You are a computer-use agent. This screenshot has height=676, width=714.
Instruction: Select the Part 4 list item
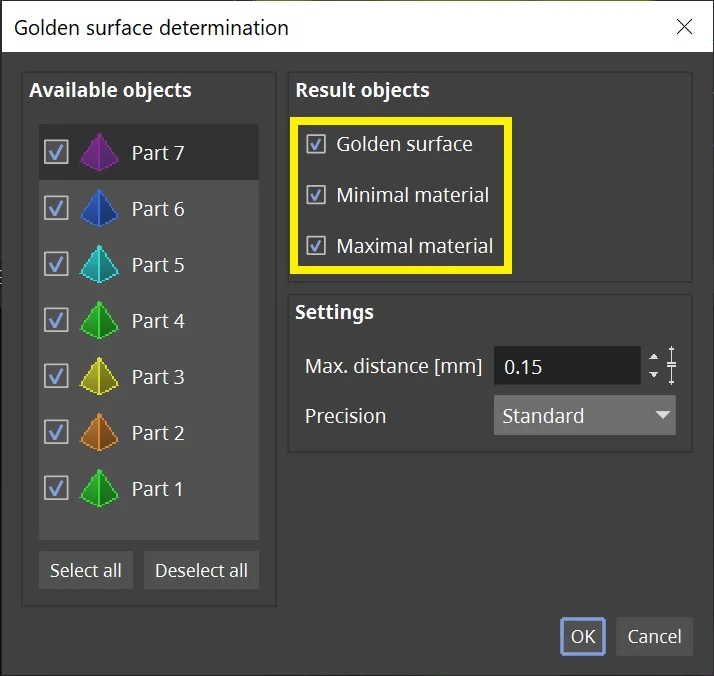click(x=149, y=320)
